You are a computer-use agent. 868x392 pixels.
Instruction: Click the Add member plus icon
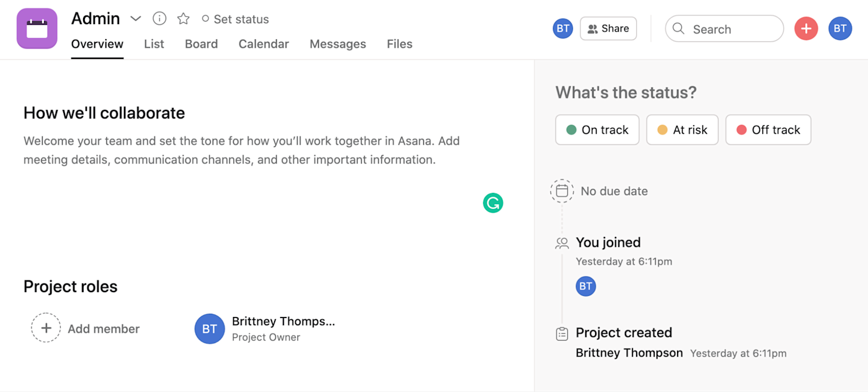[x=46, y=328]
